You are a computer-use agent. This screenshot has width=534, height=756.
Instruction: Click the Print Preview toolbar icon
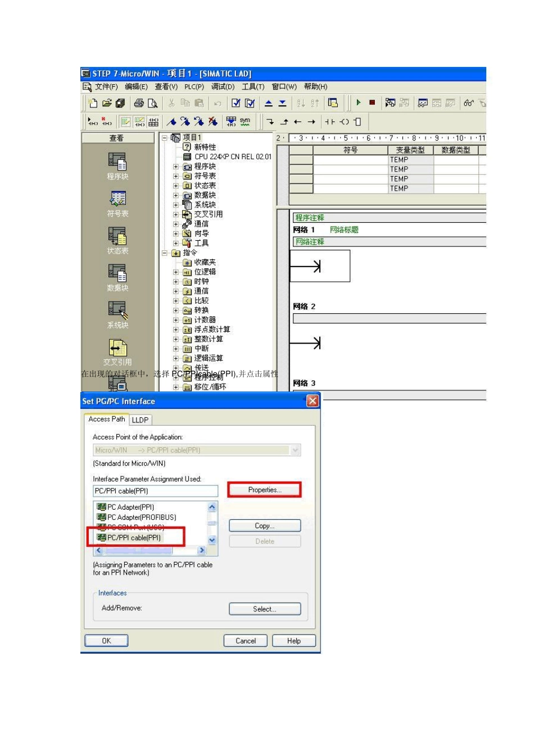point(152,103)
